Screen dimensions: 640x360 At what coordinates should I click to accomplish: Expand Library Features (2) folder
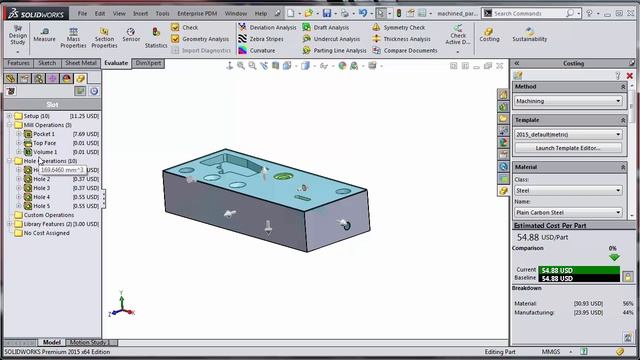tap(9, 224)
